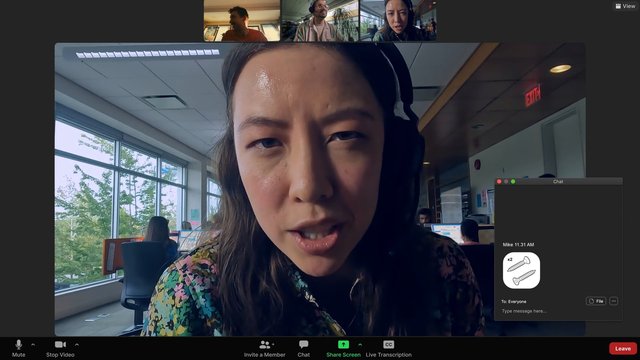Open video options arrow beside Stop Video
640x360 pixels.
pyautogui.click(x=77, y=344)
